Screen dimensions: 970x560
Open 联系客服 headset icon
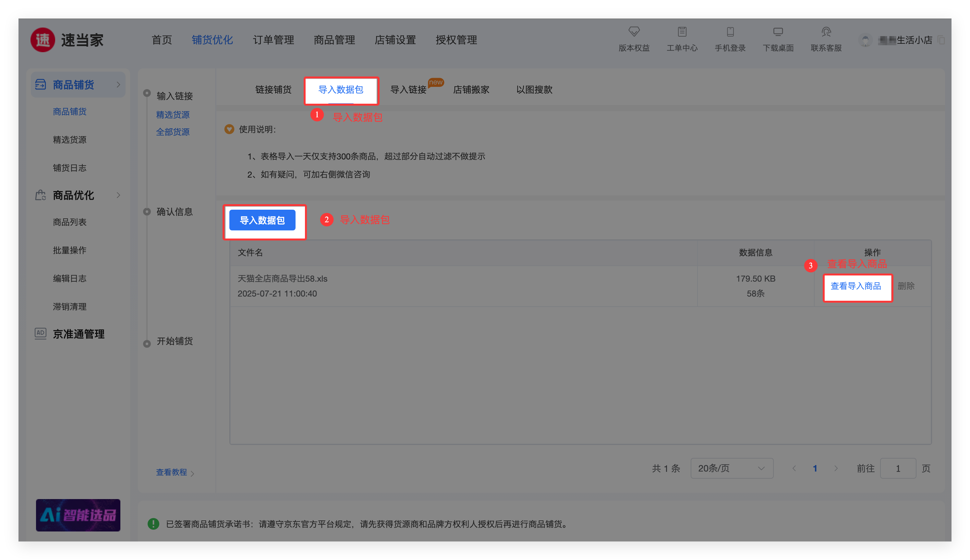coord(826,31)
